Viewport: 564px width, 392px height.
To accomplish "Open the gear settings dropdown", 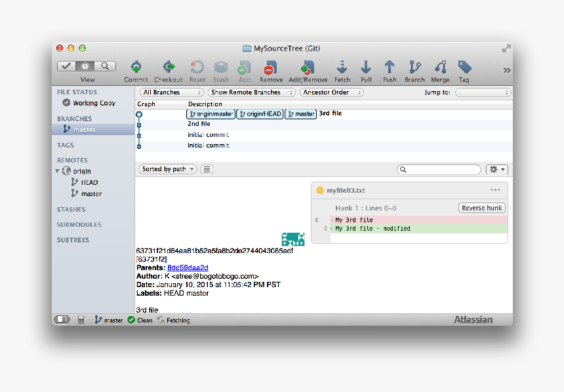I will tap(496, 169).
